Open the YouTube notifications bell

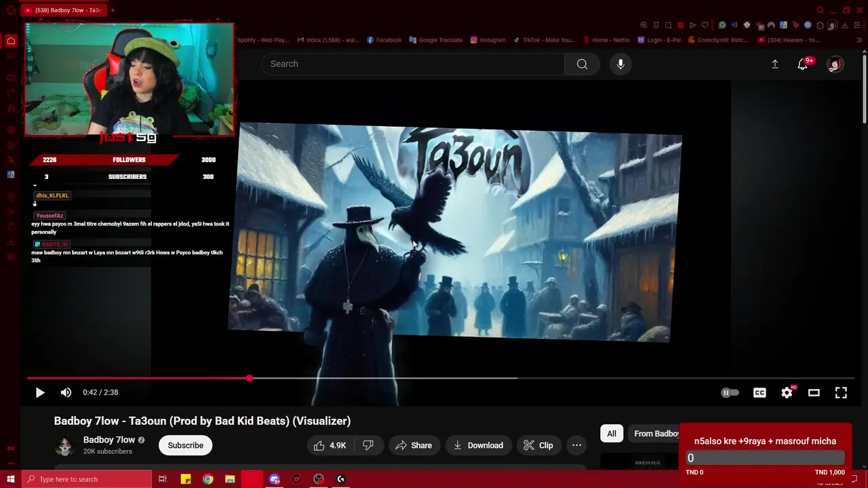(803, 64)
